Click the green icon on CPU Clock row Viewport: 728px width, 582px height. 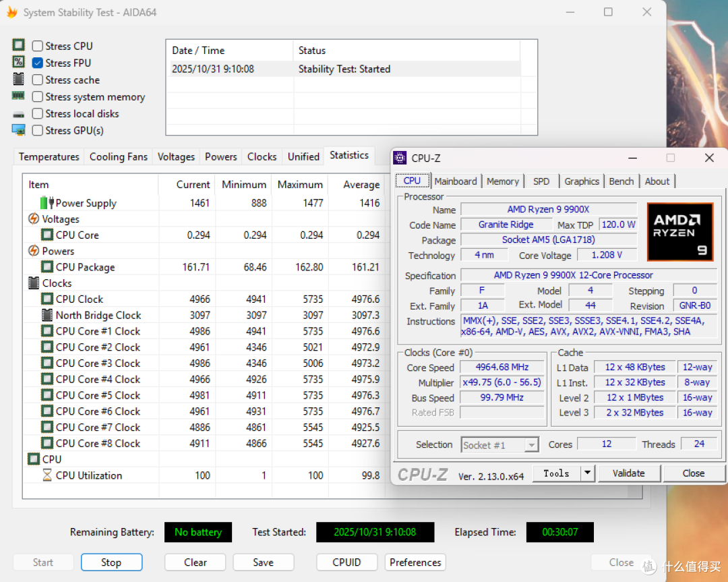coord(47,299)
